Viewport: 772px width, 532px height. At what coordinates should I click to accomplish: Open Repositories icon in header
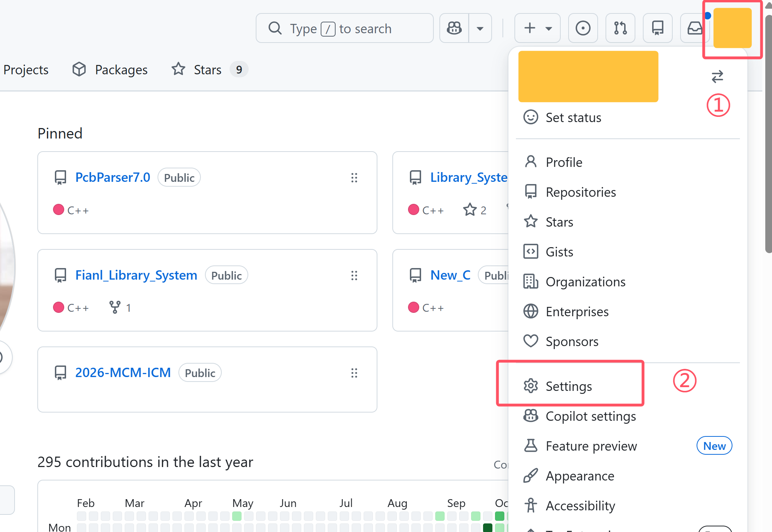(x=657, y=28)
